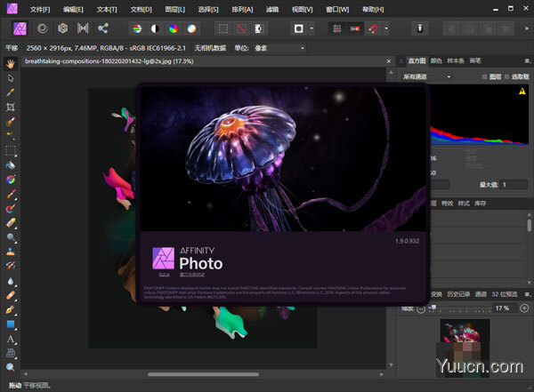Select the Paint Brush tool
The width and height of the screenshot is (534, 392).
pyautogui.click(x=11, y=194)
